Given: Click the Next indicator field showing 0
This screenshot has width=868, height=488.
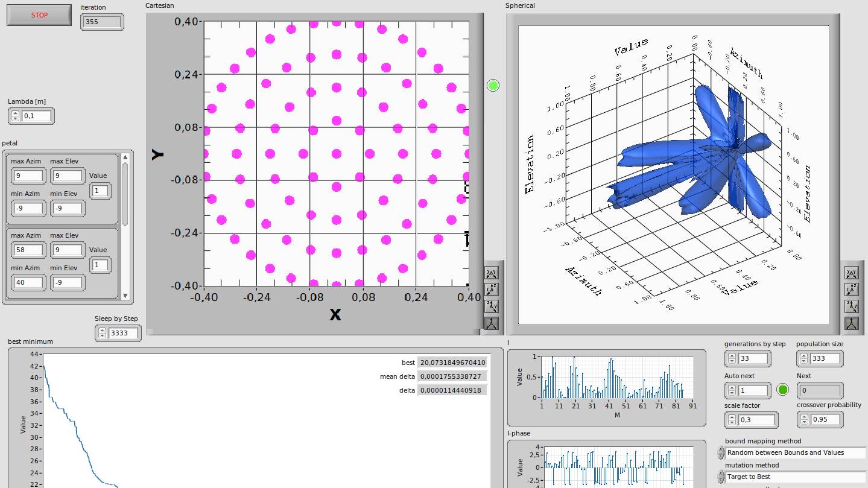Looking at the screenshot, I should [x=819, y=390].
